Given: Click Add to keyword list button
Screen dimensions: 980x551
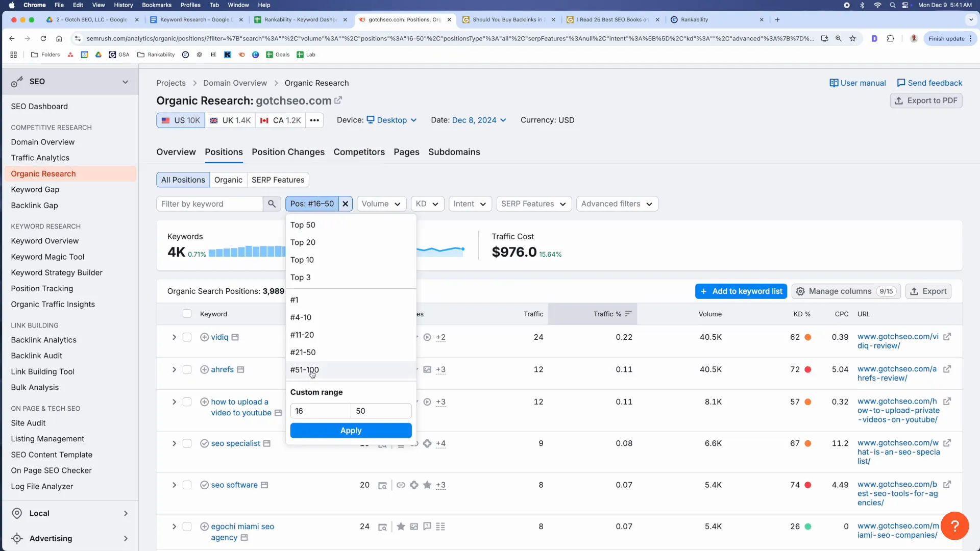Looking at the screenshot, I should [x=741, y=291].
